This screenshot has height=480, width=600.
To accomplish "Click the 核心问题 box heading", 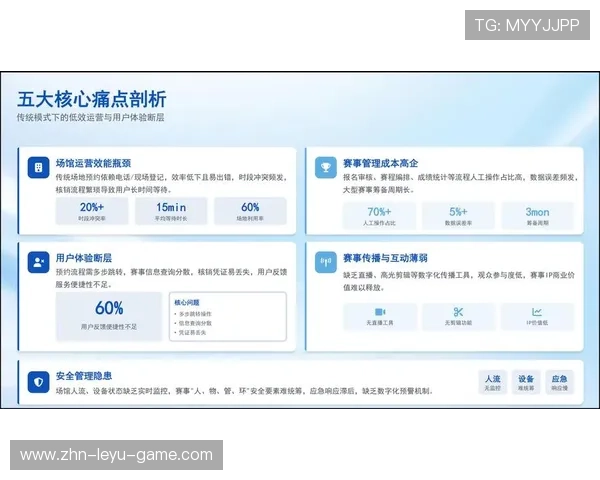I will (187, 302).
